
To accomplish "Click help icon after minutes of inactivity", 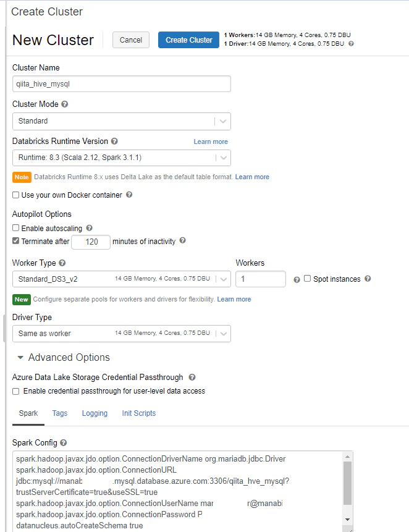I will click(x=182, y=240).
